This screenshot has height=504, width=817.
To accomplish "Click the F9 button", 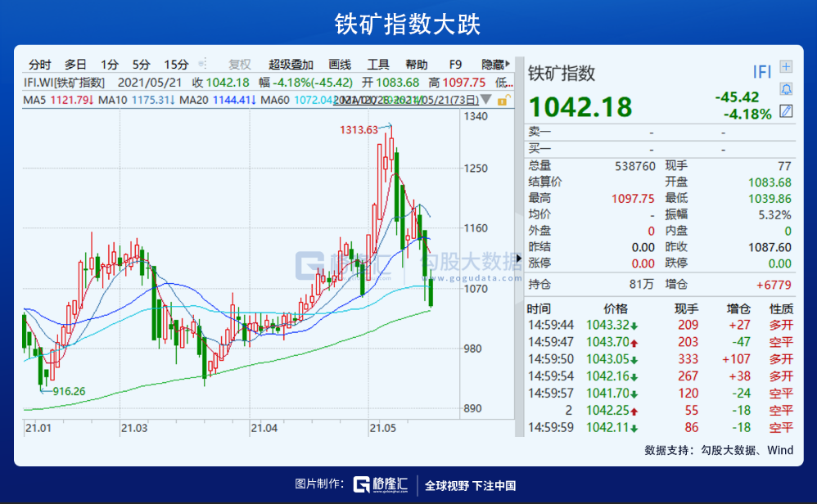I will pyautogui.click(x=455, y=65).
